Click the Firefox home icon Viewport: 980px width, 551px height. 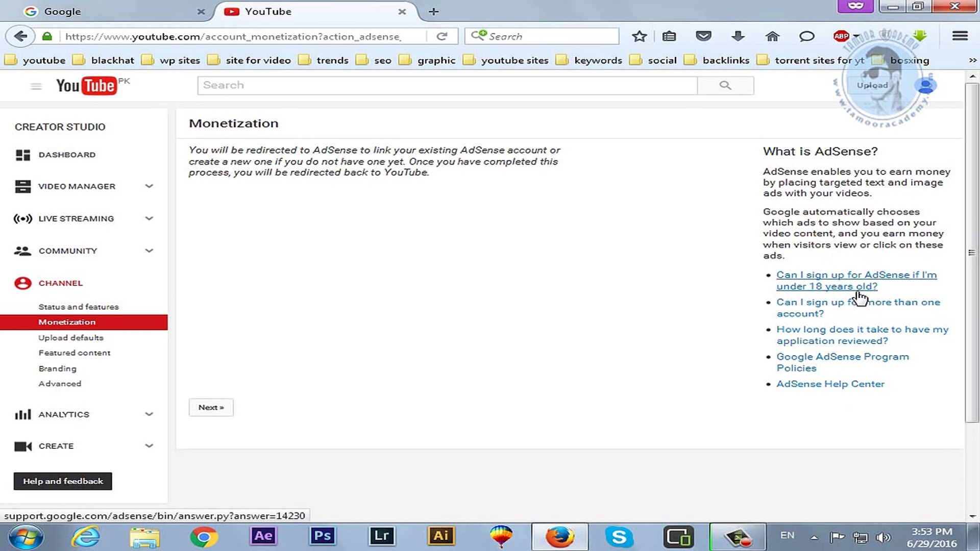pyautogui.click(x=772, y=36)
